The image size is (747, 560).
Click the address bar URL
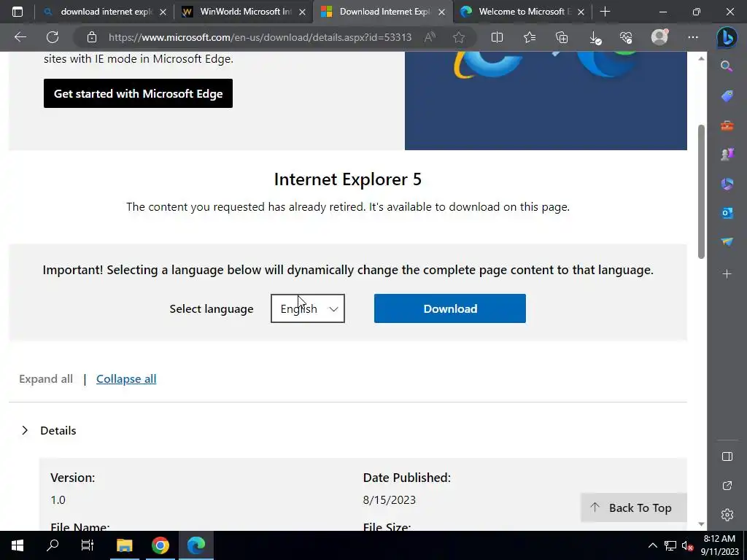click(x=260, y=37)
